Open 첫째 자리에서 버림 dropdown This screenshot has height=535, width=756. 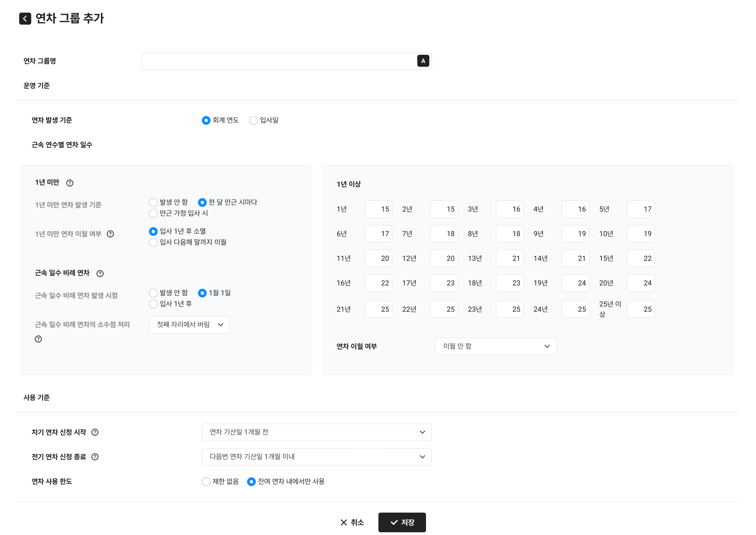tap(189, 325)
